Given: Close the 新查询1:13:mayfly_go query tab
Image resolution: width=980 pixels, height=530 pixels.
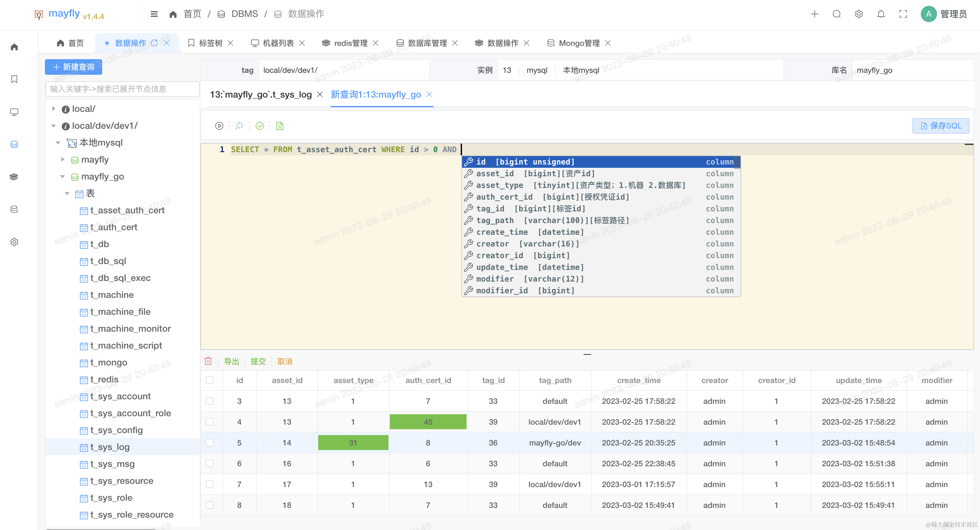Looking at the screenshot, I should [x=429, y=94].
